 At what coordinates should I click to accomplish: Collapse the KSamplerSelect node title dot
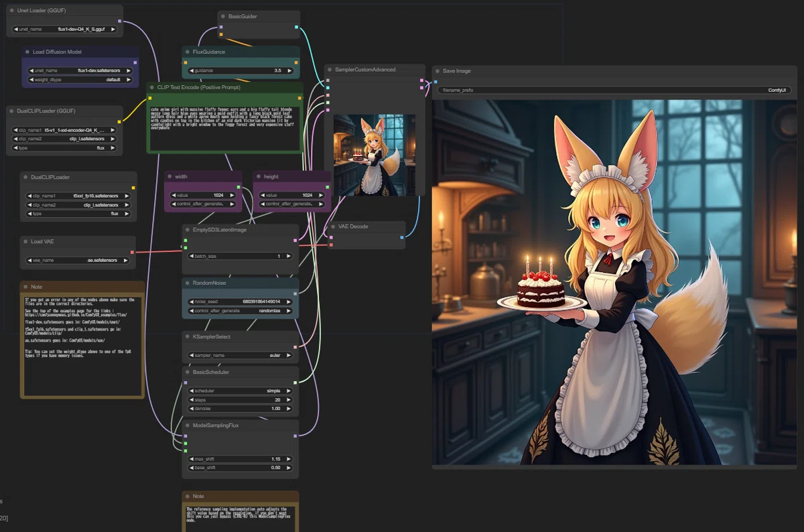coord(187,336)
